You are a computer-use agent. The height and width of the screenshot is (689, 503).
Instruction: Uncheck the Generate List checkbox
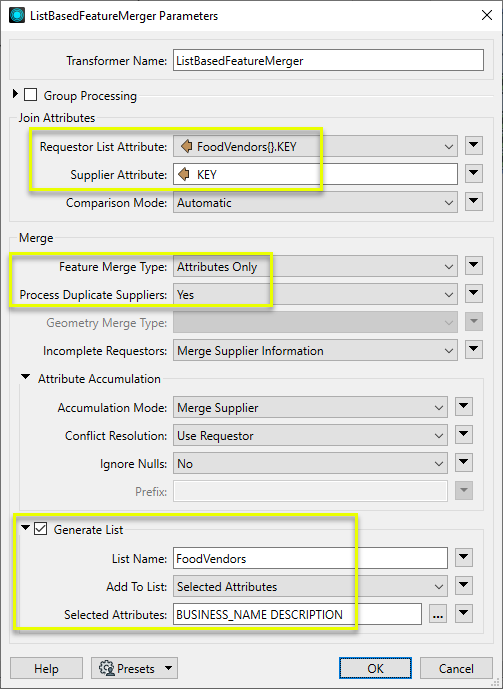click(x=40, y=529)
